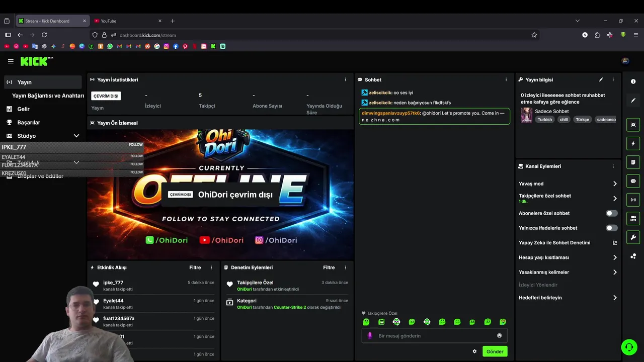Click Counter-Strike 2 link in Denetim Eylemleri
This screenshot has height=362, width=644.
point(290,307)
